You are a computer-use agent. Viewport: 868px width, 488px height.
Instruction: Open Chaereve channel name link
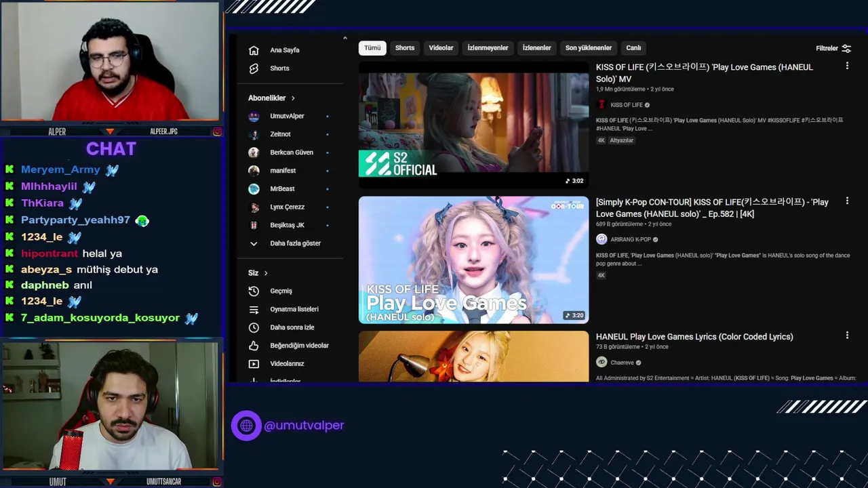tap(622, 363)
